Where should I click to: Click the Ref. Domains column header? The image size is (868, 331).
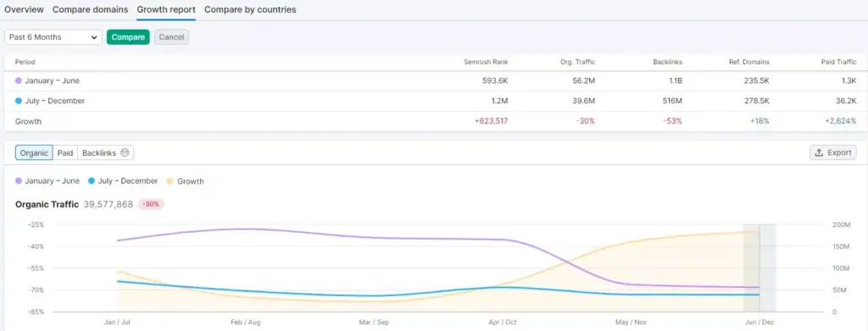coord(749,62)
